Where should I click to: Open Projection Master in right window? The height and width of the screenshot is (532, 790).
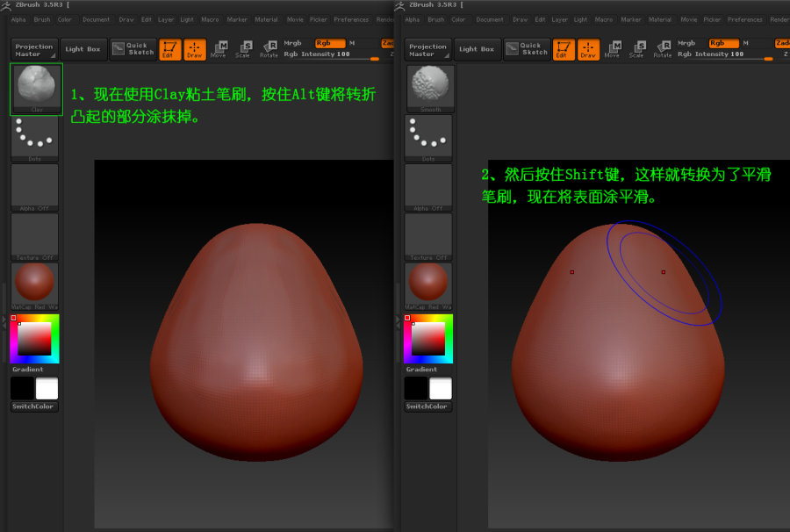[x=428, y=49]
